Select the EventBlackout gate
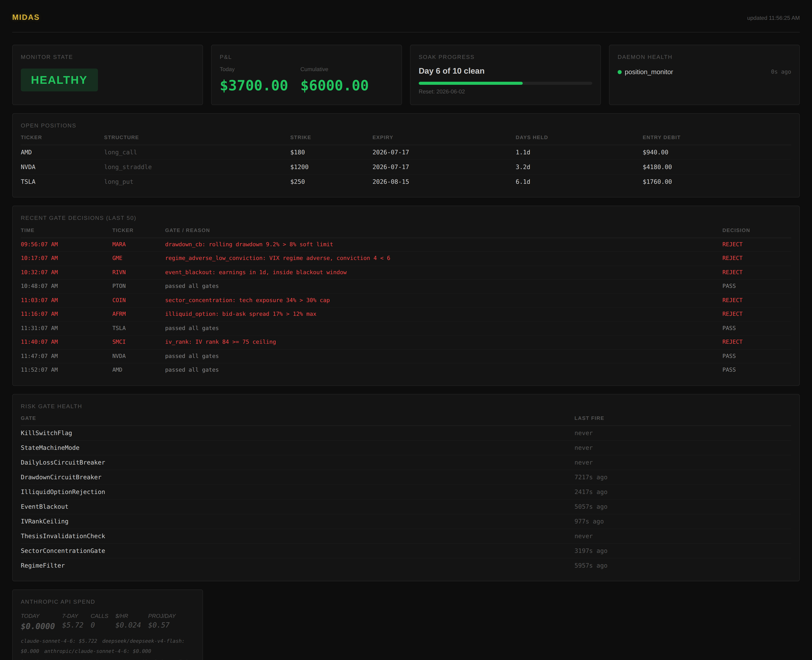The width and height of the screenshot is (812, 660). coord(45,507)
